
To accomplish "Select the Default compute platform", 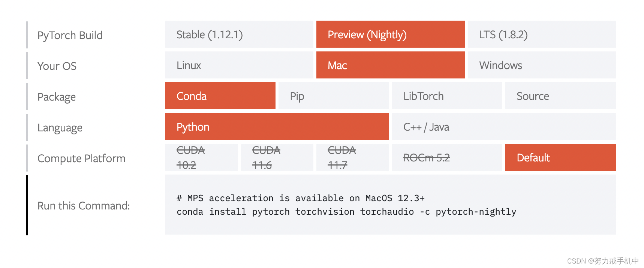I will click(x=560, y=157).
